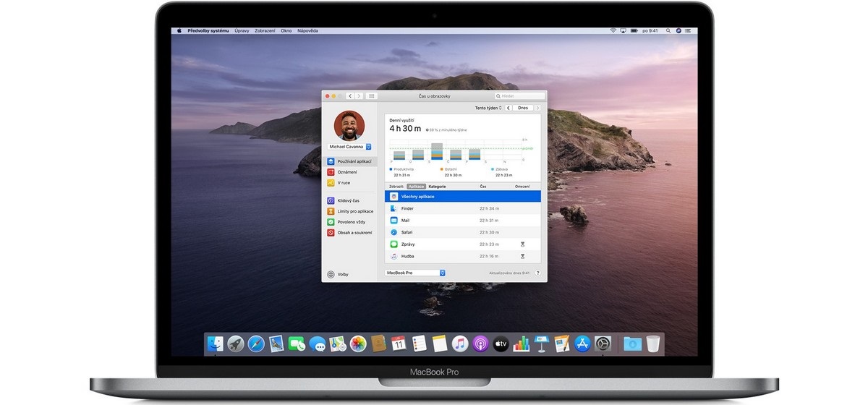Viewport: 868px width, 405px height.
Task: Open FaceTime from the Dock
Action: (x=297, y=344)
